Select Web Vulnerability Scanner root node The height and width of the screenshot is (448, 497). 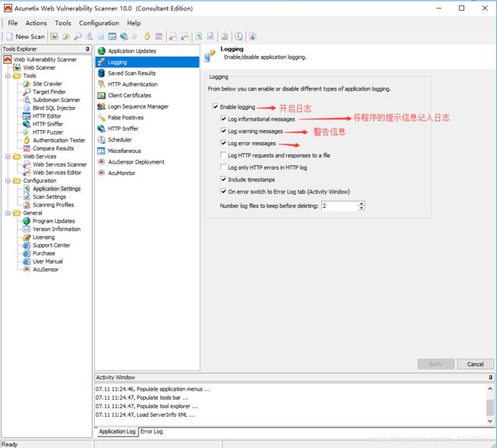45,60
